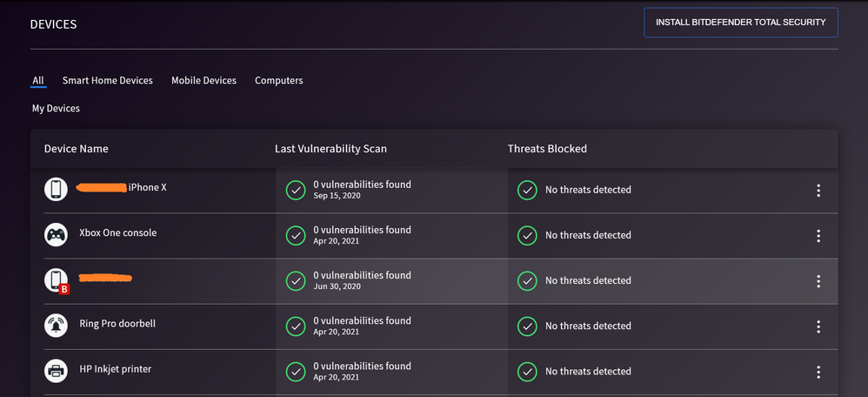Click the iPhone X device icon
868x397 pixels.
click(56, 189)
